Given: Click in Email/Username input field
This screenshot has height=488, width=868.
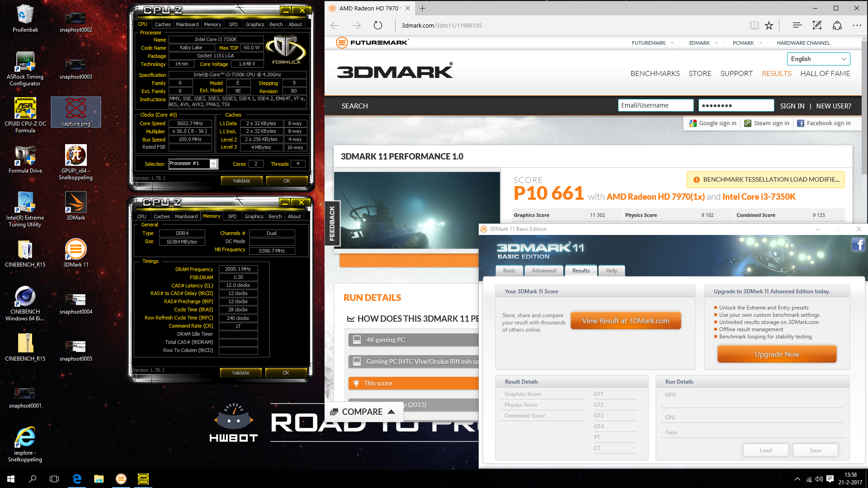Looking at the screenshot, I should [656, 105].
